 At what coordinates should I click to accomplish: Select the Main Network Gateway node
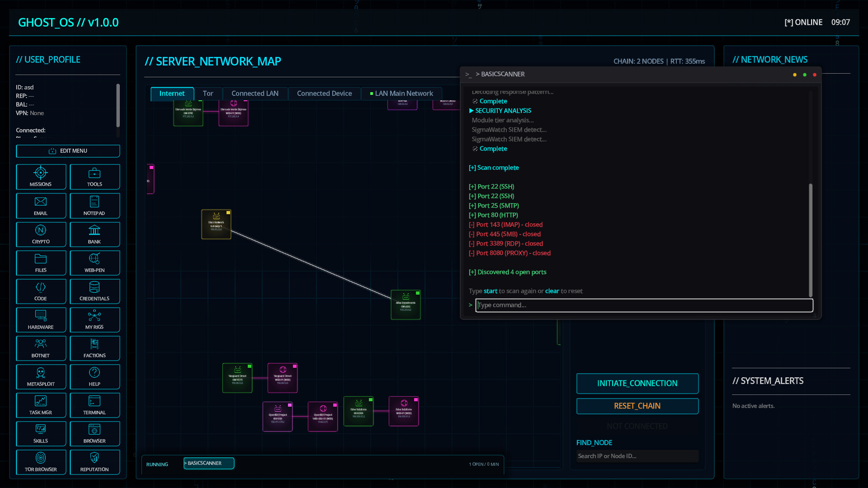[216, 224]
